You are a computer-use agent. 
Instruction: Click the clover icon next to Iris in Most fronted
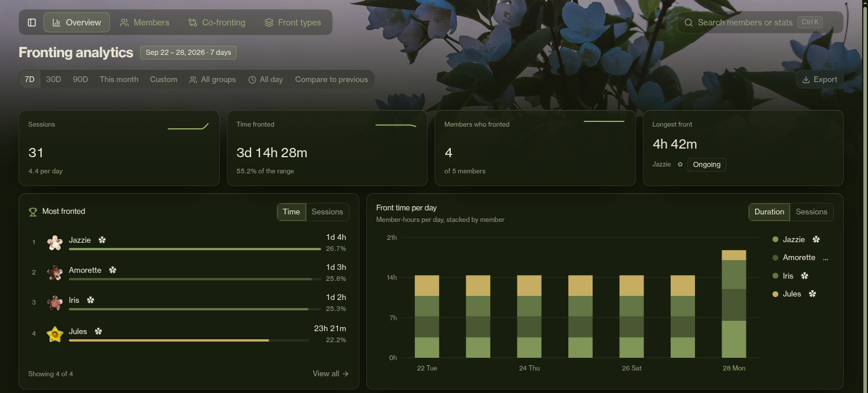[90, 300]
